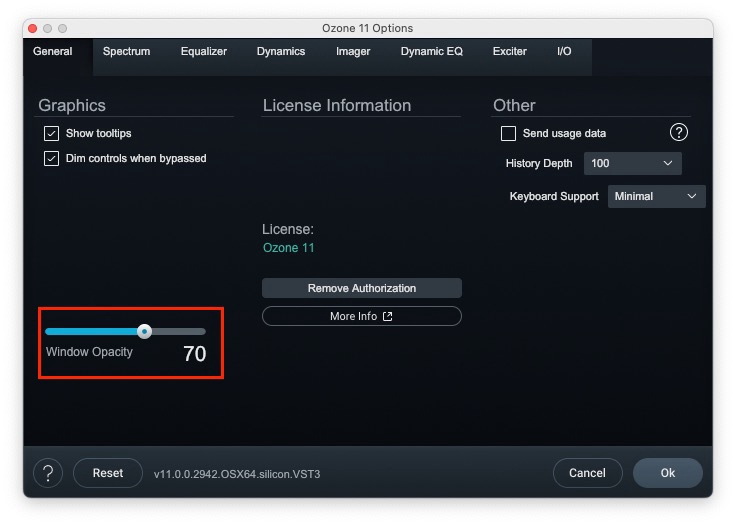Open the Keyboard Support dropdown
This screenshot has width=736, height=525.
point(656,196)
